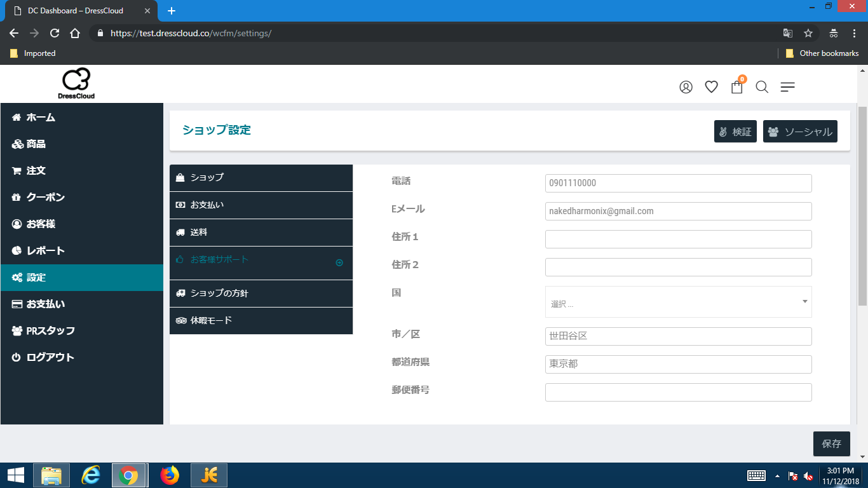Open the jEdit taskbar icon
868x488 pixels.
tap(209, 475)
